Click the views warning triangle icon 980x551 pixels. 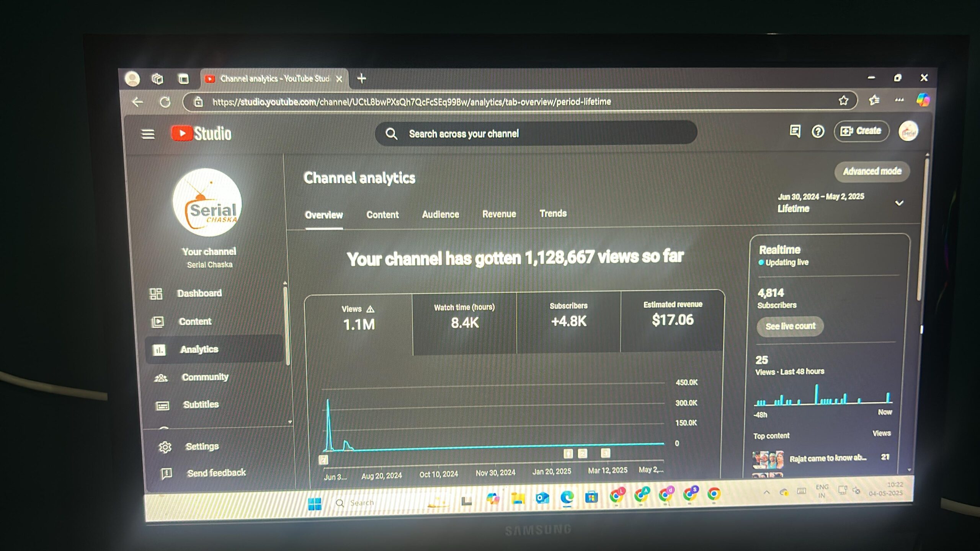(370, 309)
